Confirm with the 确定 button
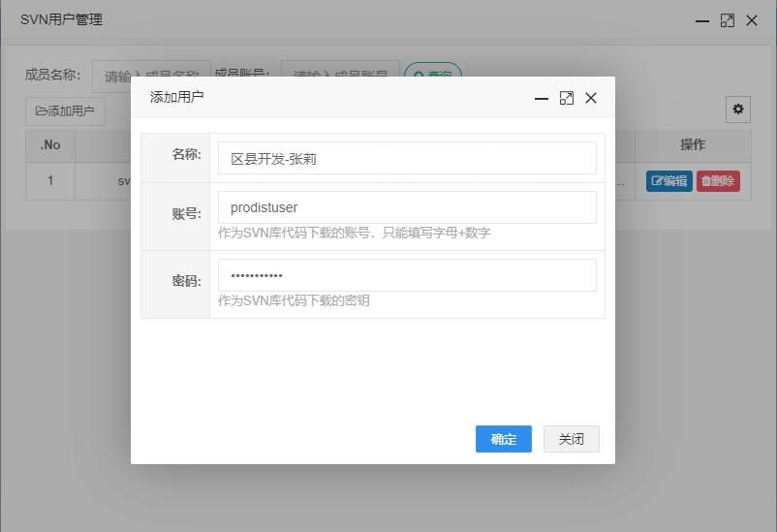 tap(503, 439)
